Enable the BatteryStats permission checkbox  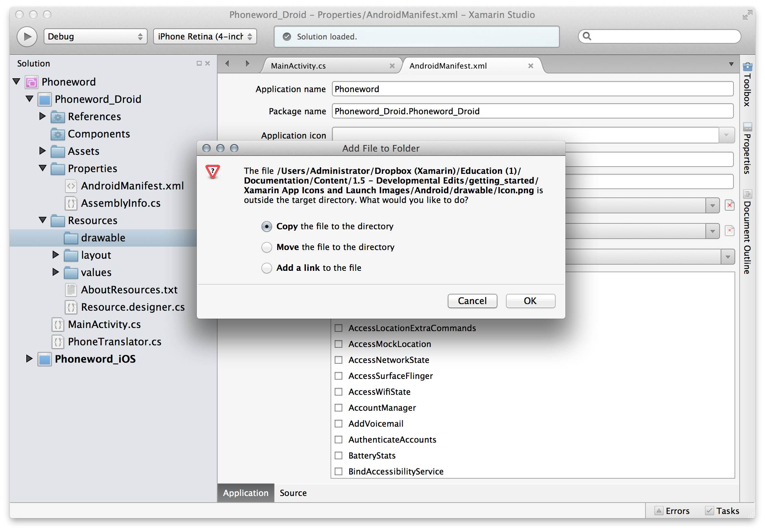click(338, 455)
